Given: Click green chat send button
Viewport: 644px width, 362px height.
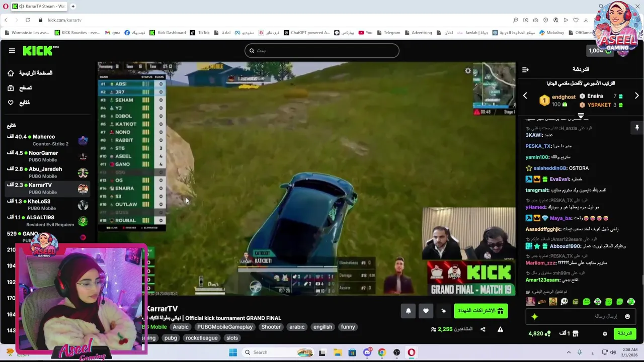Looking at the screenshot, I should point(624,333).
